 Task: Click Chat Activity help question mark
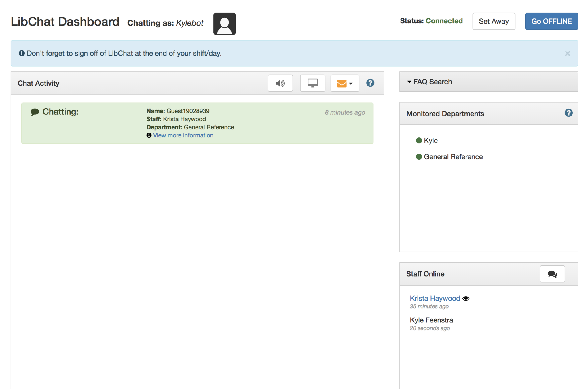tap(370, 83)
